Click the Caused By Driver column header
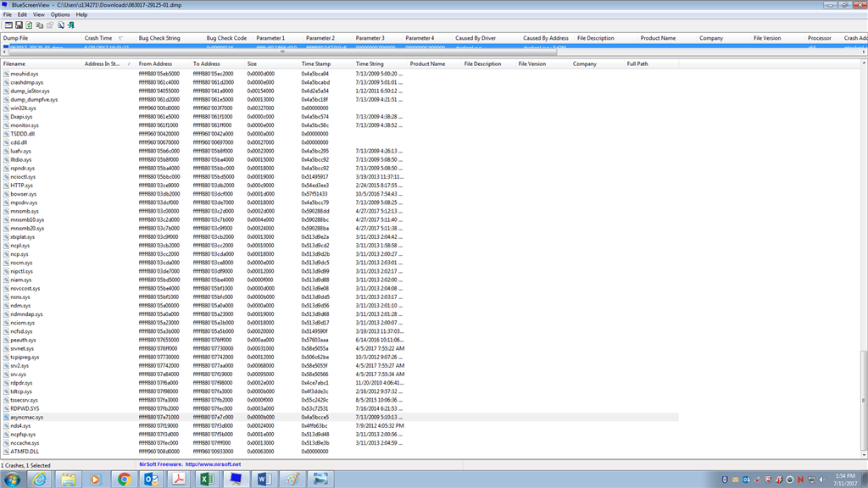The image size is (868, 488). tap(486, 38)
